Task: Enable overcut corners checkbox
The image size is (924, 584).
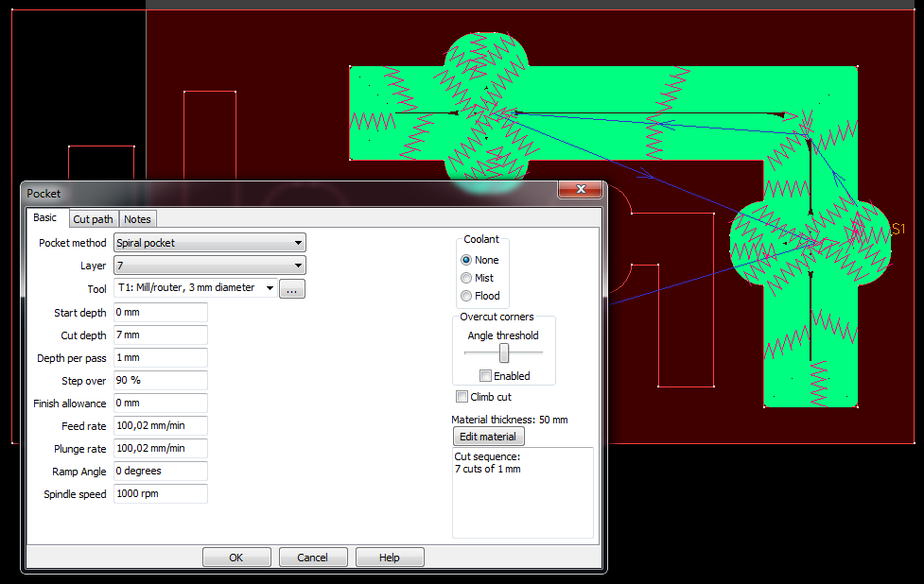Action: tap(485, 376)
